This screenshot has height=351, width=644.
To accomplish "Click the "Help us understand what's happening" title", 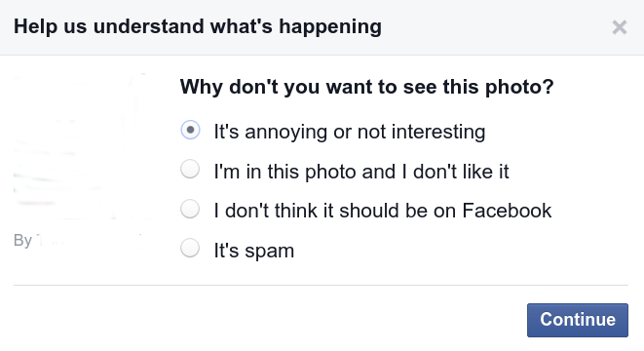I will pos(198,26).
